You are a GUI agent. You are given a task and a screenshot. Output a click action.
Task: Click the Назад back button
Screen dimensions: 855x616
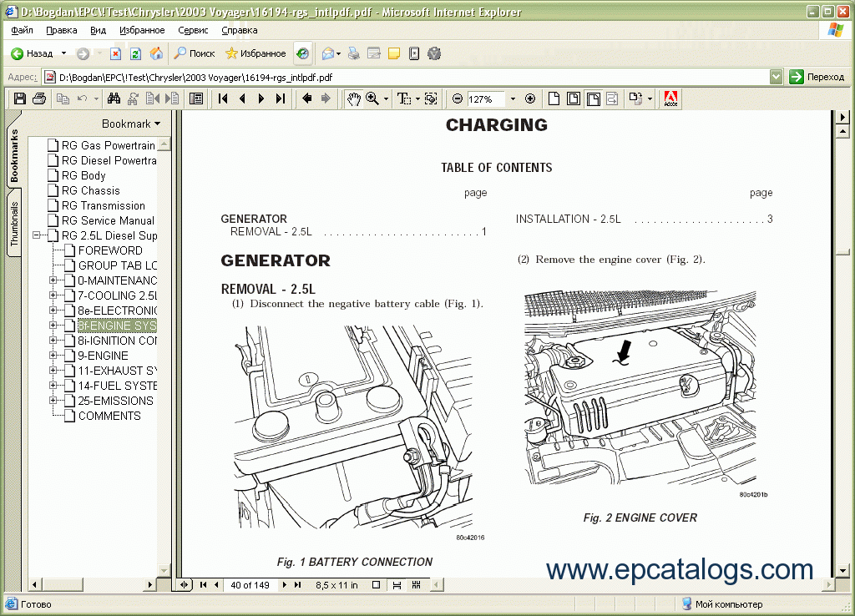click(x=33, y=53)
